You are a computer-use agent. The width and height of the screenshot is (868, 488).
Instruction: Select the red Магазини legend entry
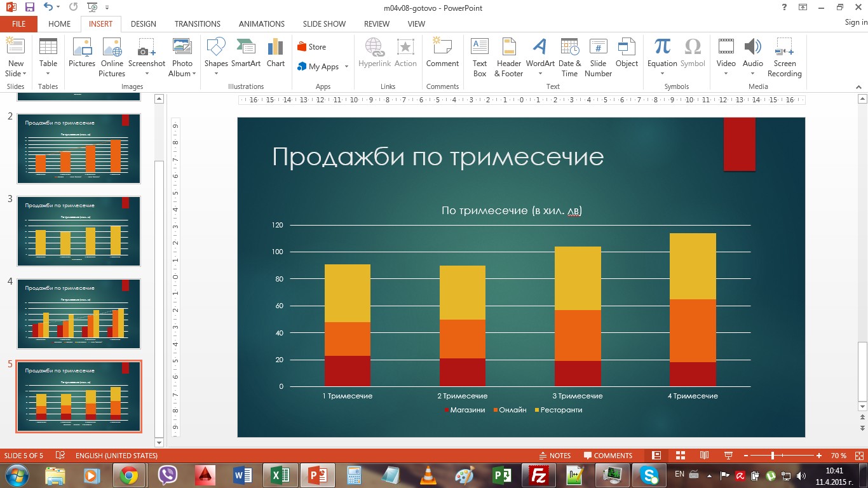[465, 410]
